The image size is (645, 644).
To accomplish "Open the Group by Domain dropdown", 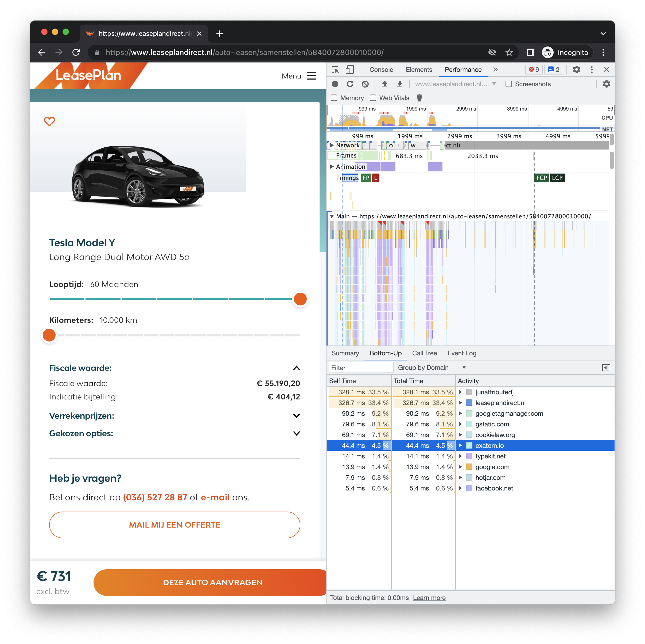I will pyautogui.click(x=432, y=367).
